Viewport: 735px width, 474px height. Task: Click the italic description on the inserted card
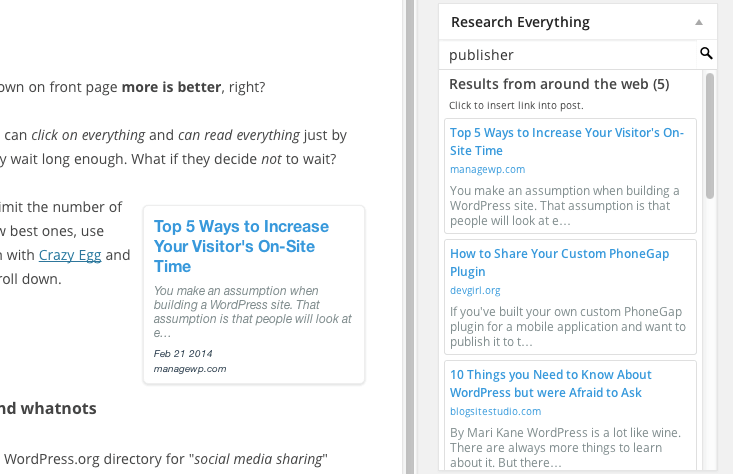[253, 311]
